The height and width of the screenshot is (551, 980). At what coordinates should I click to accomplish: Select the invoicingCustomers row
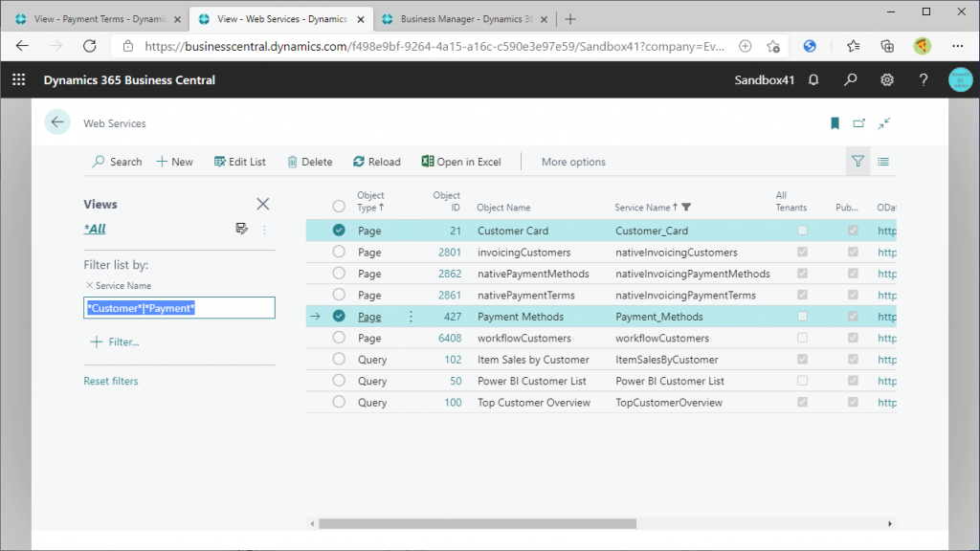click(339, 252)
